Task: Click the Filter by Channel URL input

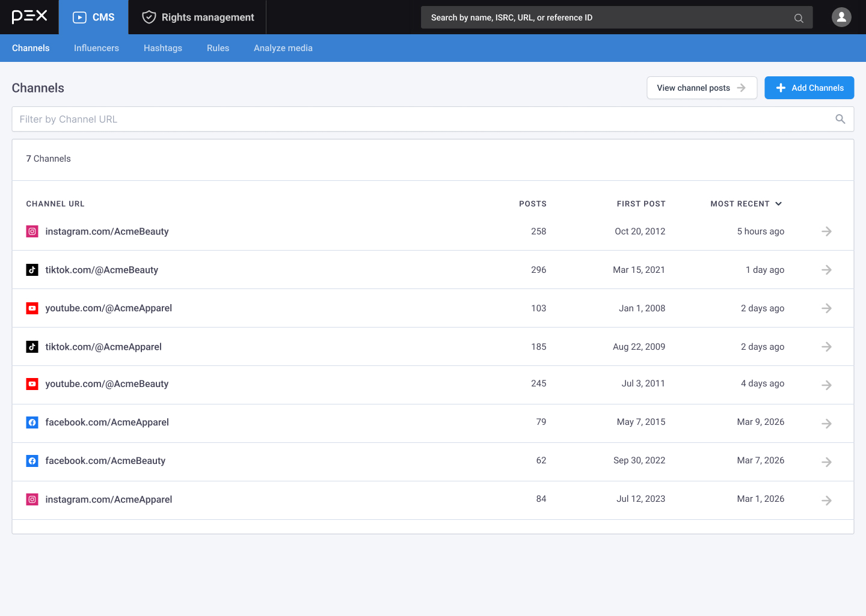Action: [241, 119]
